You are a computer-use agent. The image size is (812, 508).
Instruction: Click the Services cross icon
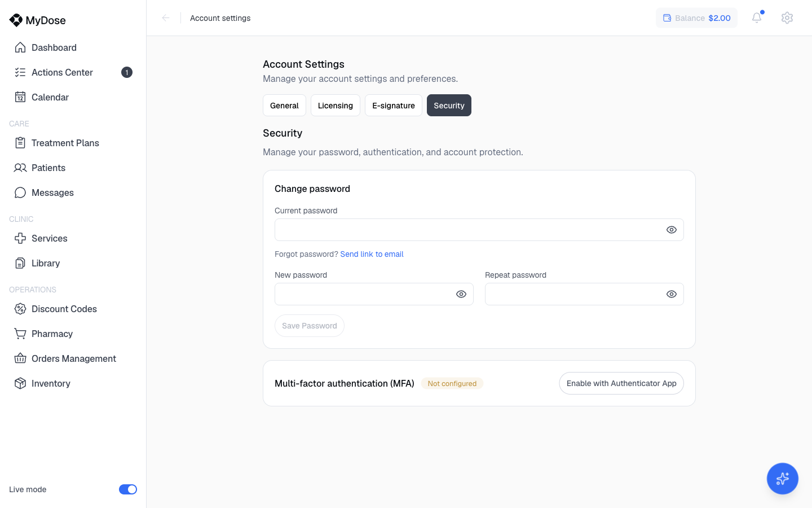[x=20, y=238]
